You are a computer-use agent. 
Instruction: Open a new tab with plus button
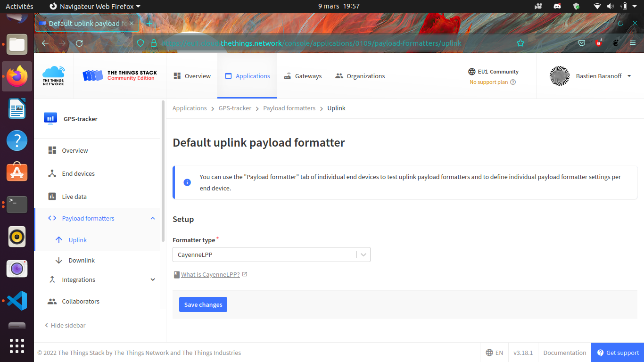coord(149,23)
